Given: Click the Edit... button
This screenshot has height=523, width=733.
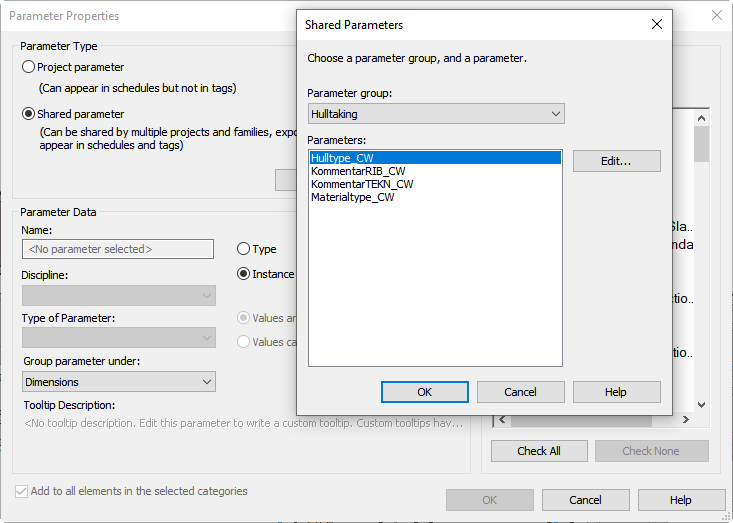Looking at the screenshot, I should tap(616, 161).
